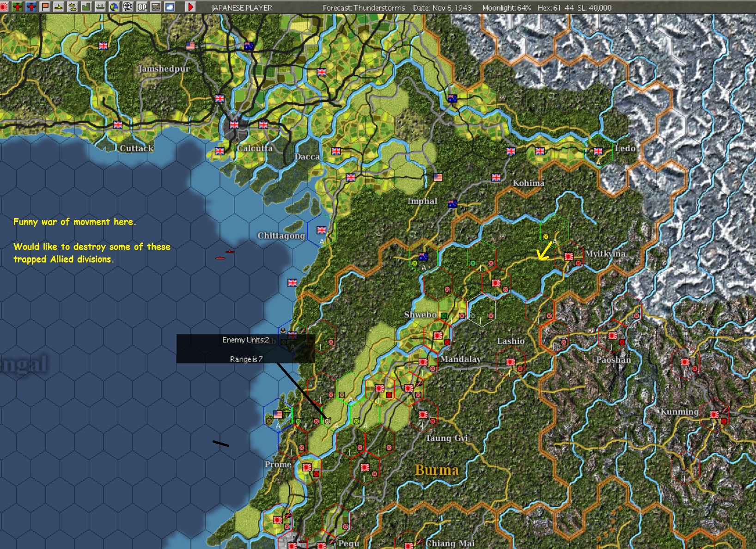Open the cloud weather toolbar icon
Screen dimensions: 756x549
coord(170,7)
